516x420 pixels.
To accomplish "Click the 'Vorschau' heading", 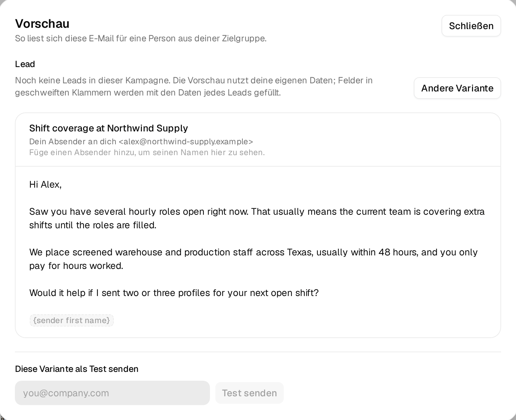I will pos(42,24).
